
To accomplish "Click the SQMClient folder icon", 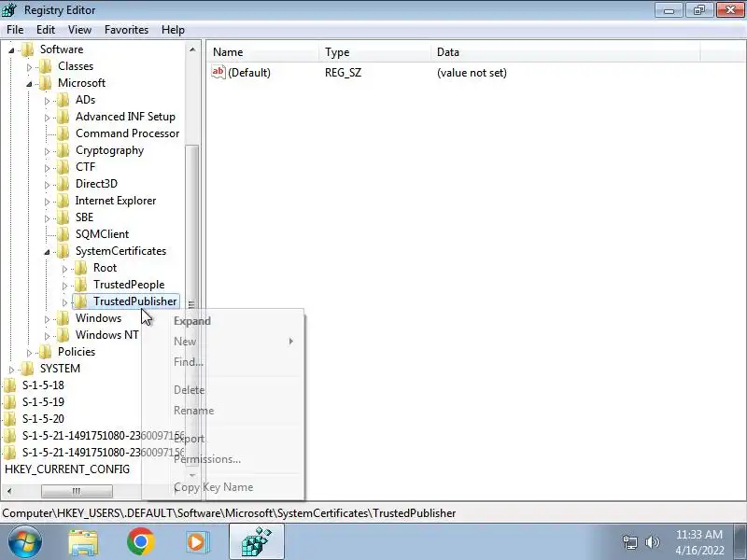I will click(63, 234).
